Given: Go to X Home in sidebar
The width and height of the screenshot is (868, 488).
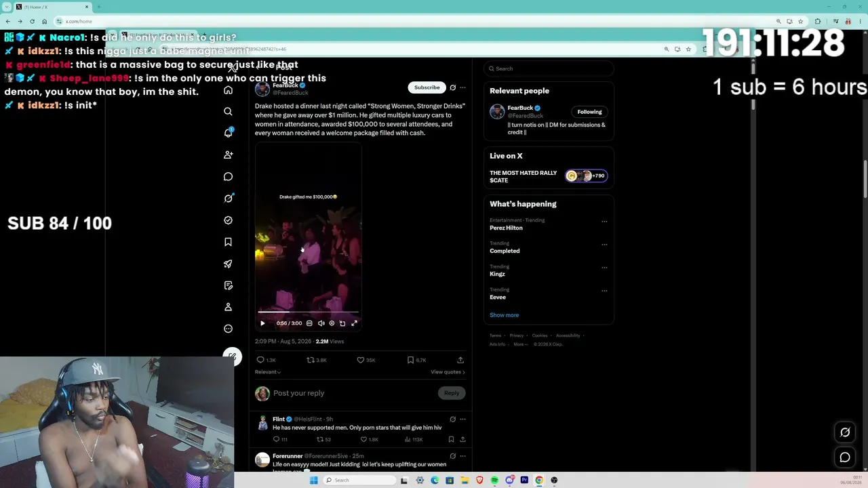Looking at the screenshot, I should (228, 90).
